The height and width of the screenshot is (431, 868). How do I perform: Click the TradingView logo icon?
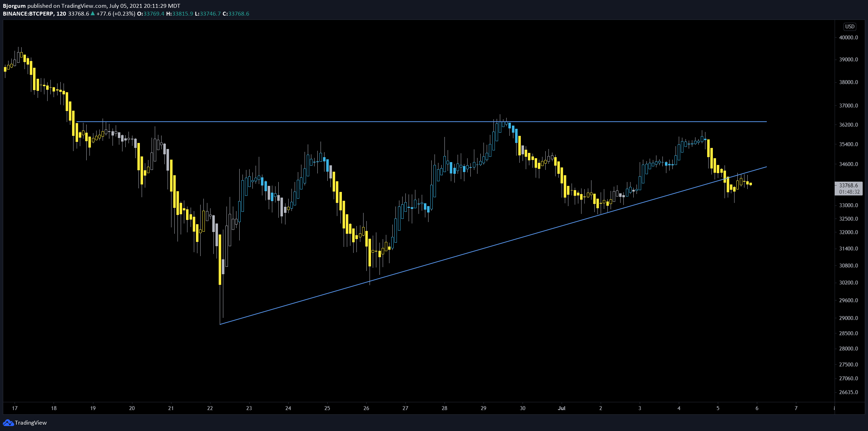coord(8,422)
